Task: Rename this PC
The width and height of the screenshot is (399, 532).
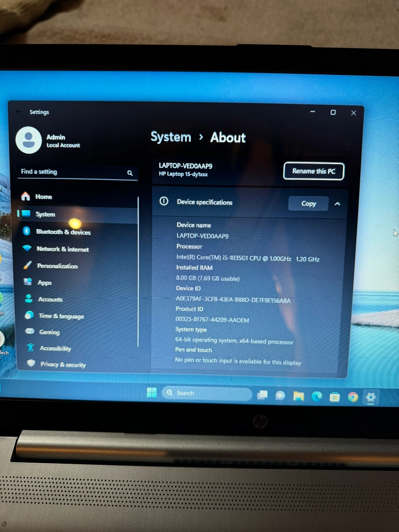Action: click(x=314, y=171)
